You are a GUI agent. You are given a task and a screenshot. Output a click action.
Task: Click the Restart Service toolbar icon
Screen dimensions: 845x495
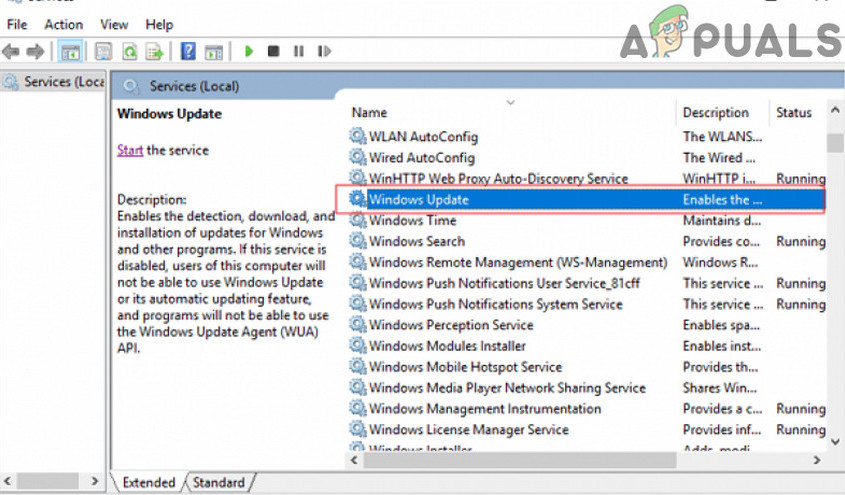tap(324, 51)
